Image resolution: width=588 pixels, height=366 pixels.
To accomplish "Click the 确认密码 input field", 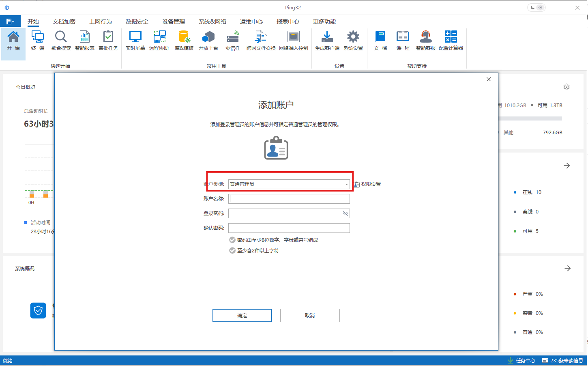I will click(289, 228).
